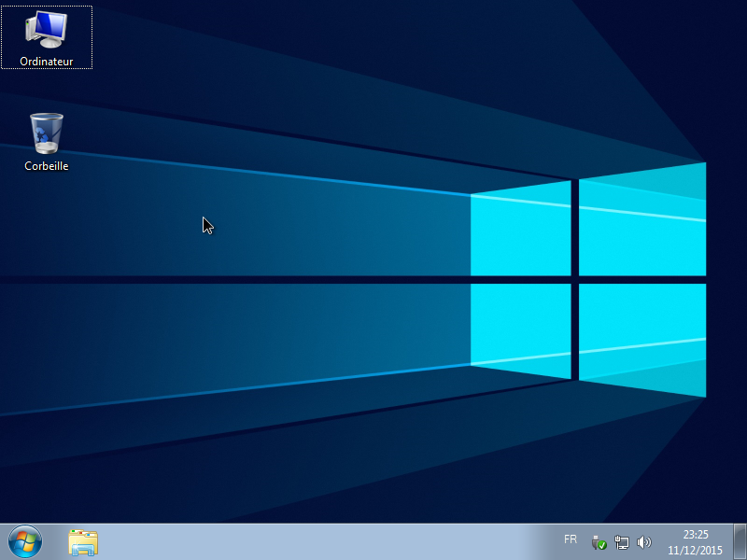
Task: Click the FR language indicator
Action: point(571,539)
